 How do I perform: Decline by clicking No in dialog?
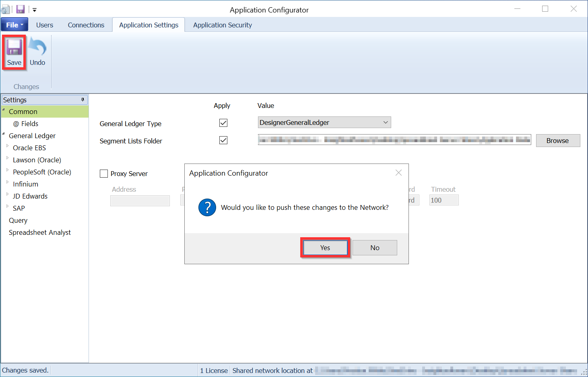[375, 248]
